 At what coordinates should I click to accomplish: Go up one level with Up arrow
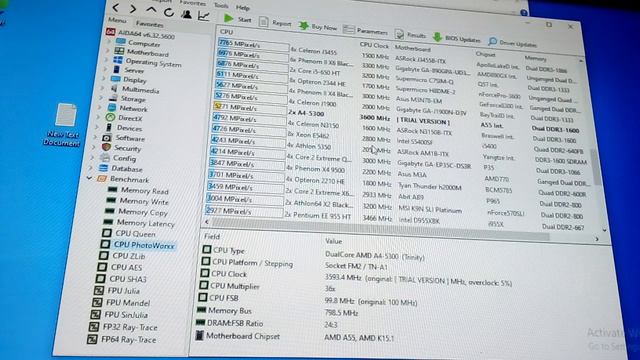[151, 9]
